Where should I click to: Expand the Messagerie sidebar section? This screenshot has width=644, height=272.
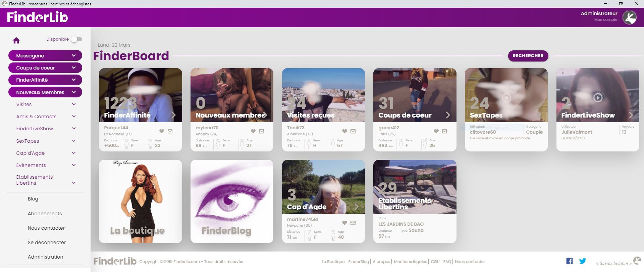(45, 56)
